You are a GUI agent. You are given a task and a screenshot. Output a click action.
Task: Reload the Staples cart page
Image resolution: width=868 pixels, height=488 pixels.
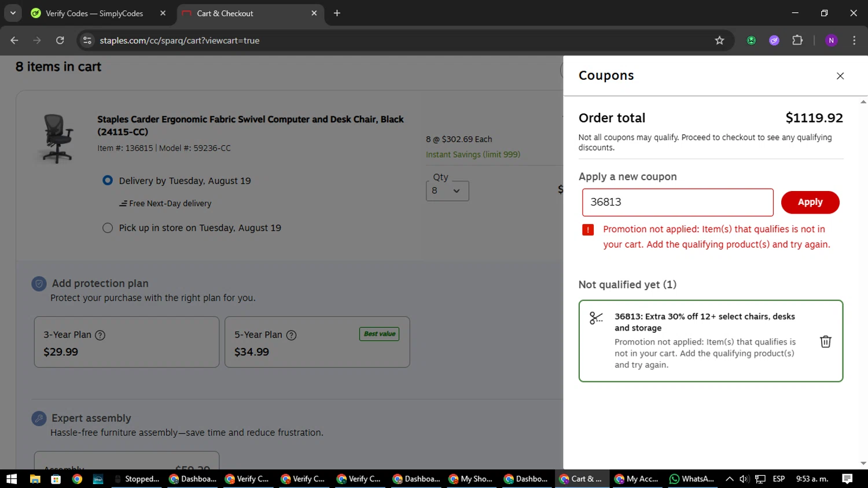pos(60,41)
